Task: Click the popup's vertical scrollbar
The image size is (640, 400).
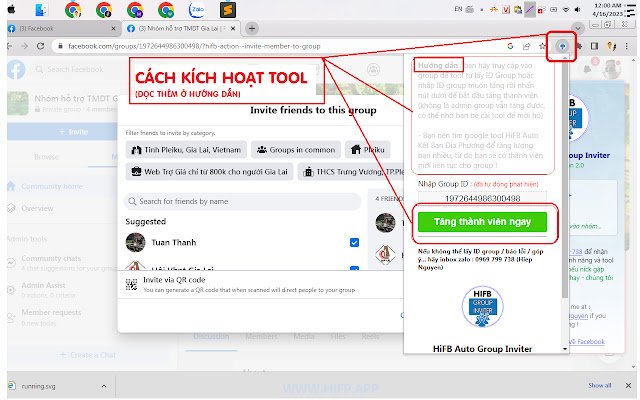Action: coord(565,180)
